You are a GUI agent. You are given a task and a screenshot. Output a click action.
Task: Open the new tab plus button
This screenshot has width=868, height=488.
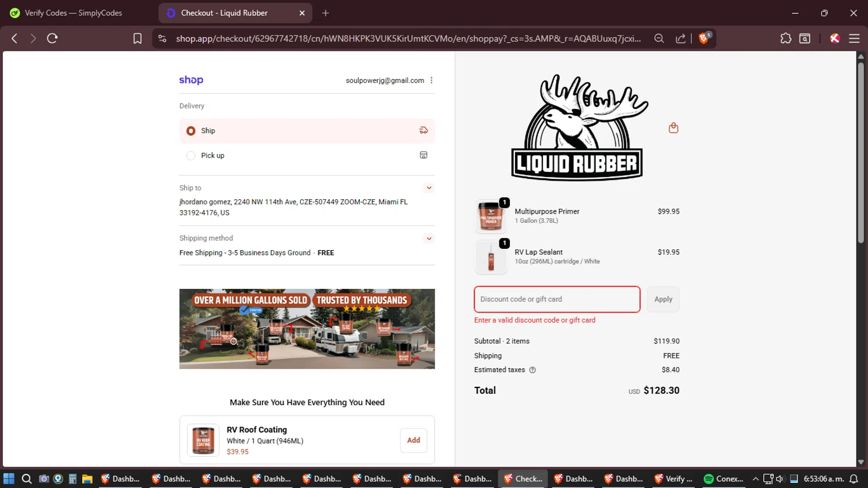click(x=326, y=13)
